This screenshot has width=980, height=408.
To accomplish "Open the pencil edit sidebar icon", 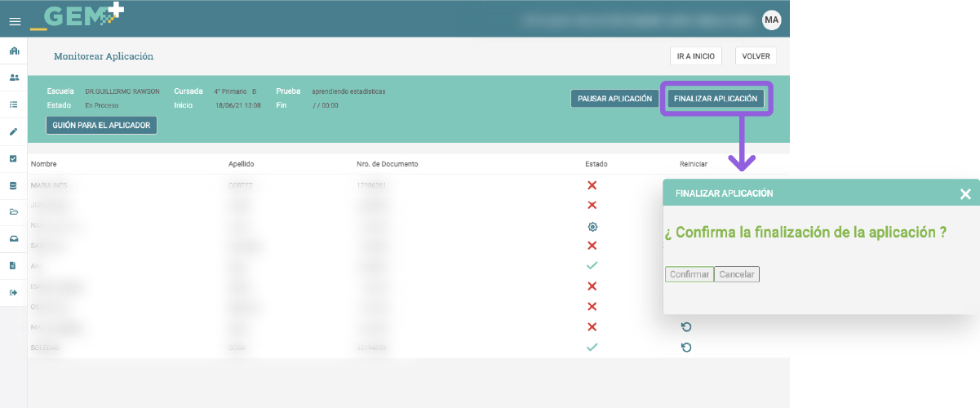I will click(x=14, y=131).
